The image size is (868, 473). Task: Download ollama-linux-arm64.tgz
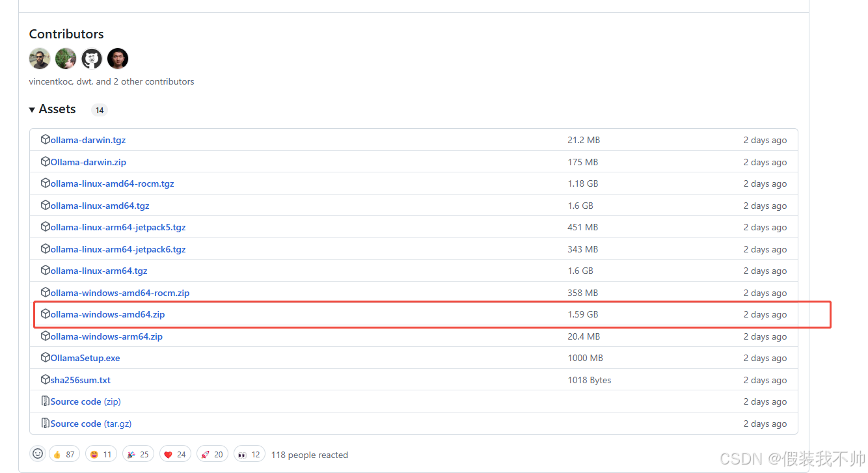click(99, 271)
